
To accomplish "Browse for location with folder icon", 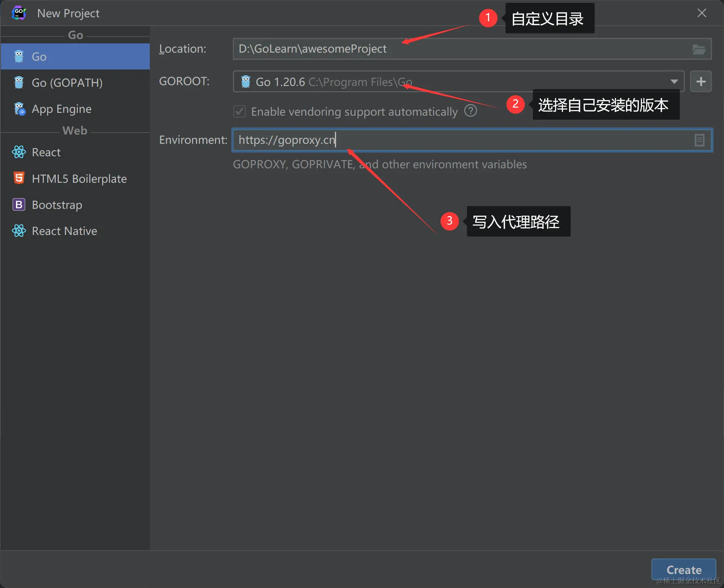I will [699, 49].
